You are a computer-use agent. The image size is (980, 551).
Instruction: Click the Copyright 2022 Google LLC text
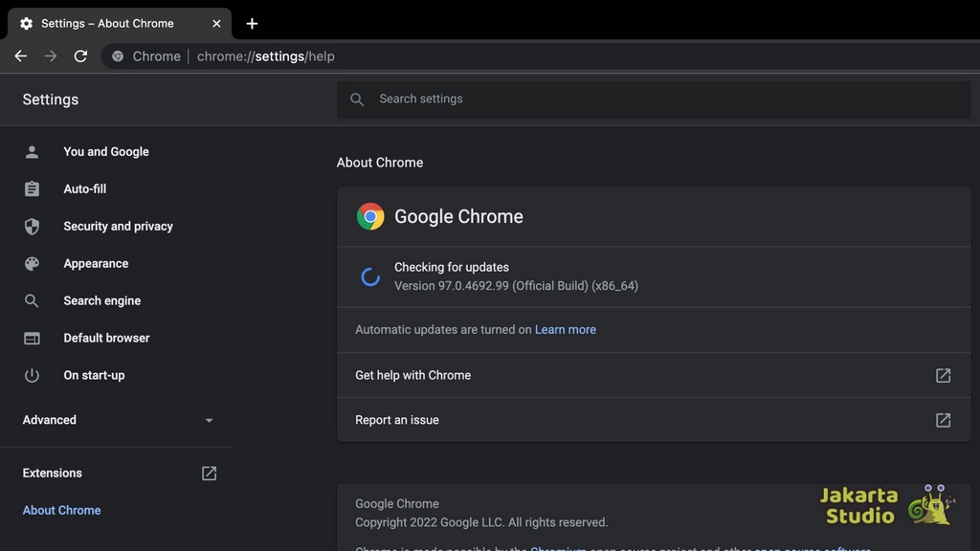[x=481, y=522]
